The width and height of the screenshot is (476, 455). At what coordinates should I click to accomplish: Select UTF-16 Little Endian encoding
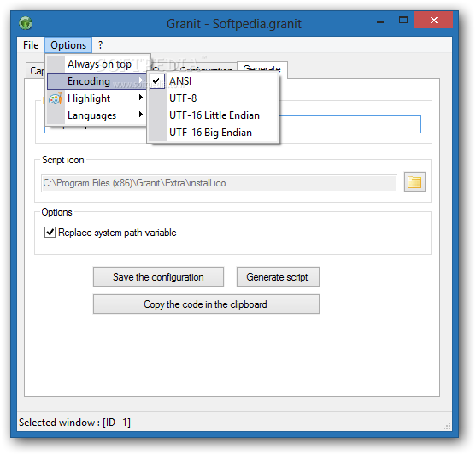coord(213,115)
